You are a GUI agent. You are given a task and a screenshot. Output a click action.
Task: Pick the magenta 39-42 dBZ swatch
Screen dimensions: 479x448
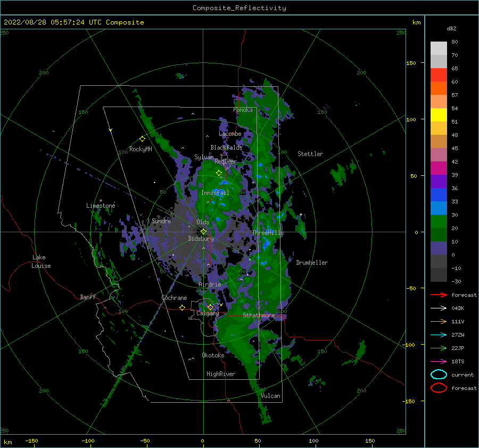click(x=439, y=168)
